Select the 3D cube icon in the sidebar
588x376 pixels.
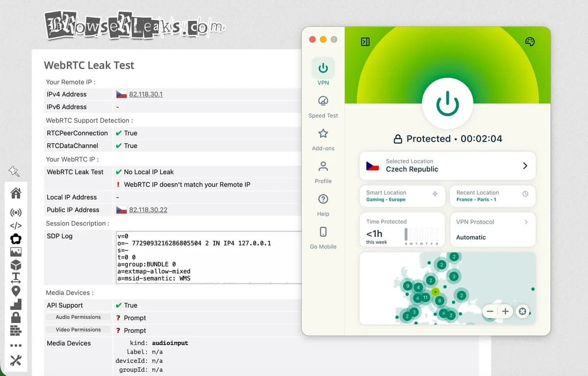(x=16, y=265)
